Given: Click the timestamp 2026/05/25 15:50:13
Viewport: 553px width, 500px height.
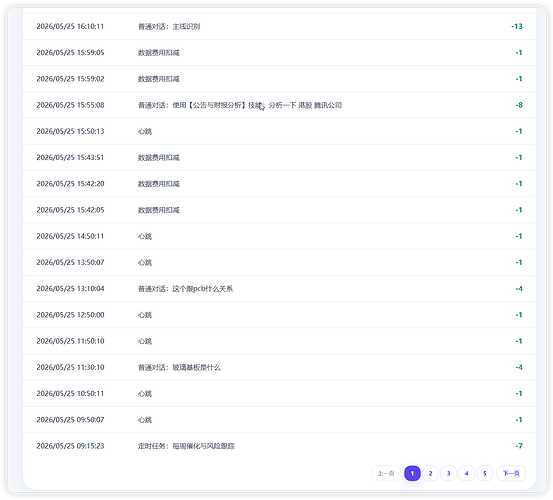Looking at the screenshot, I should 70,131.
